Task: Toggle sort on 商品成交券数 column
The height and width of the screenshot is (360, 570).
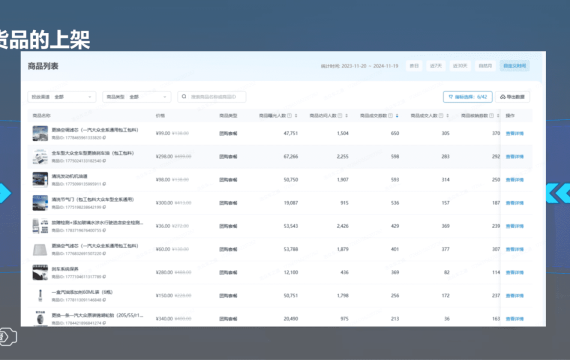Action: pyautogui.click(x=397, y=116)
